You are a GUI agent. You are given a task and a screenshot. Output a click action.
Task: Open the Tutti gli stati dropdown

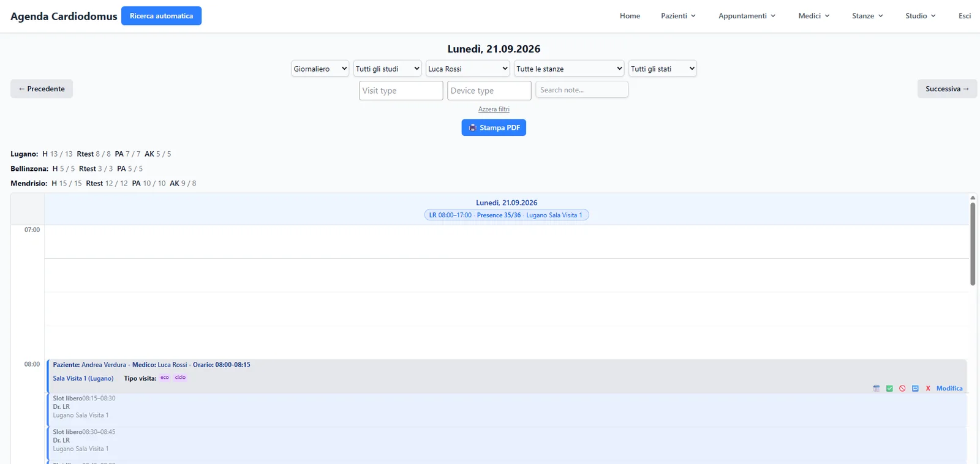pos(663,69)
